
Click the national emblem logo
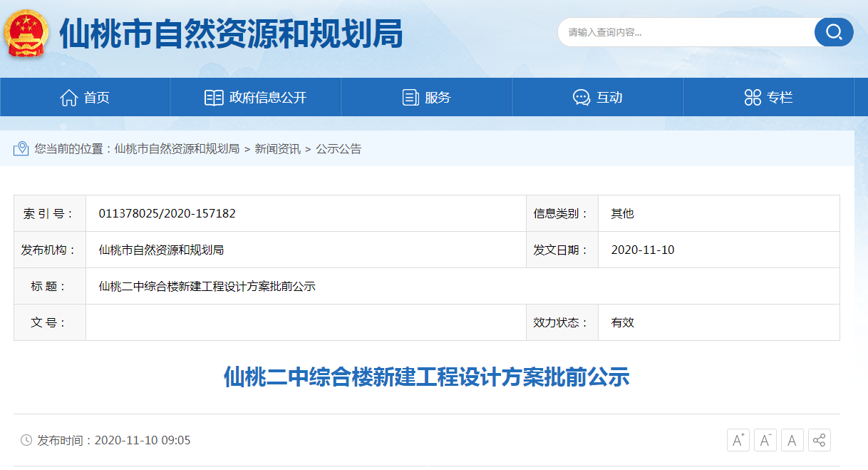click(x=27, y=34)
